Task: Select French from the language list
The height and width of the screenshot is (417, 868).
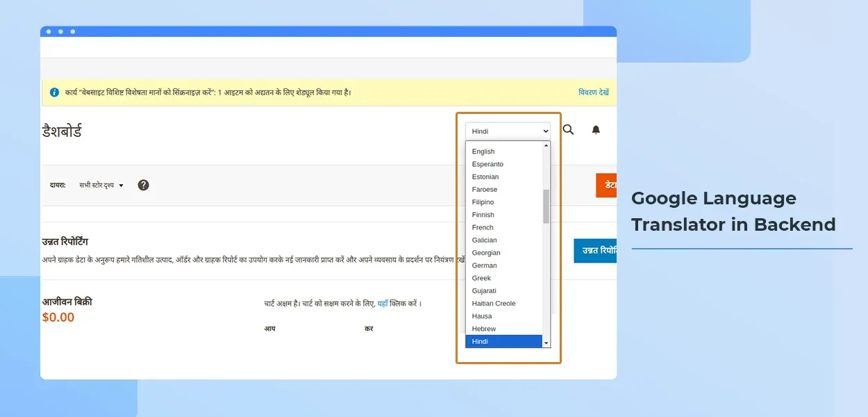Action: point(483,227)
